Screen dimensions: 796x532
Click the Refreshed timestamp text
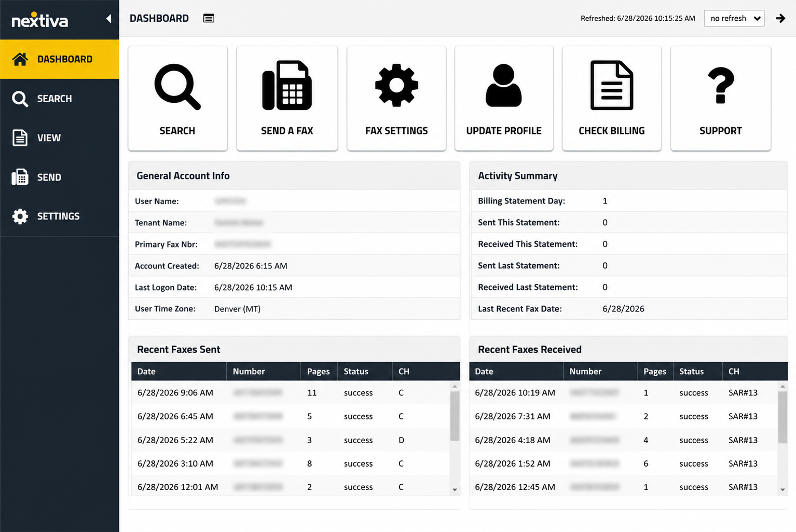(x=638, y=18)
